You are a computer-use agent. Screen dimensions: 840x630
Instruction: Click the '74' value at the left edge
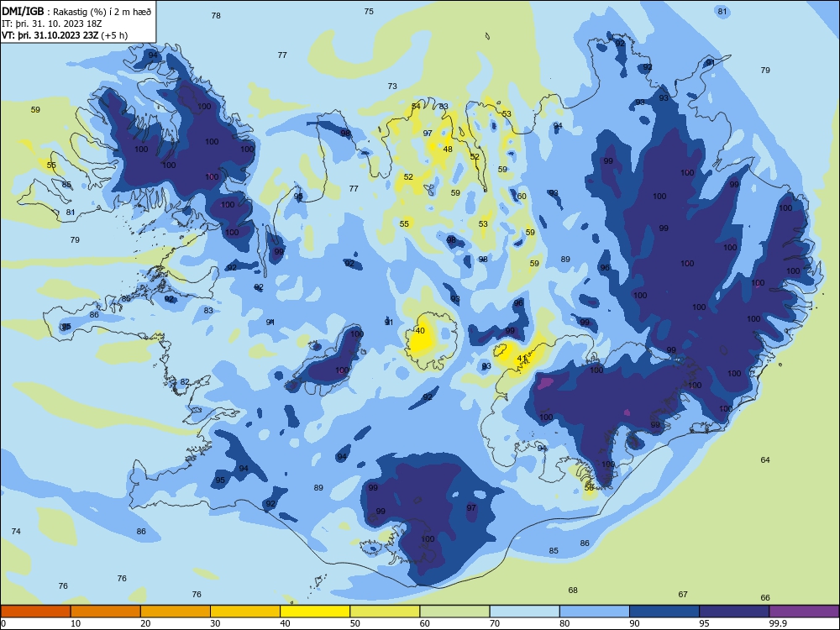point(16,531)
